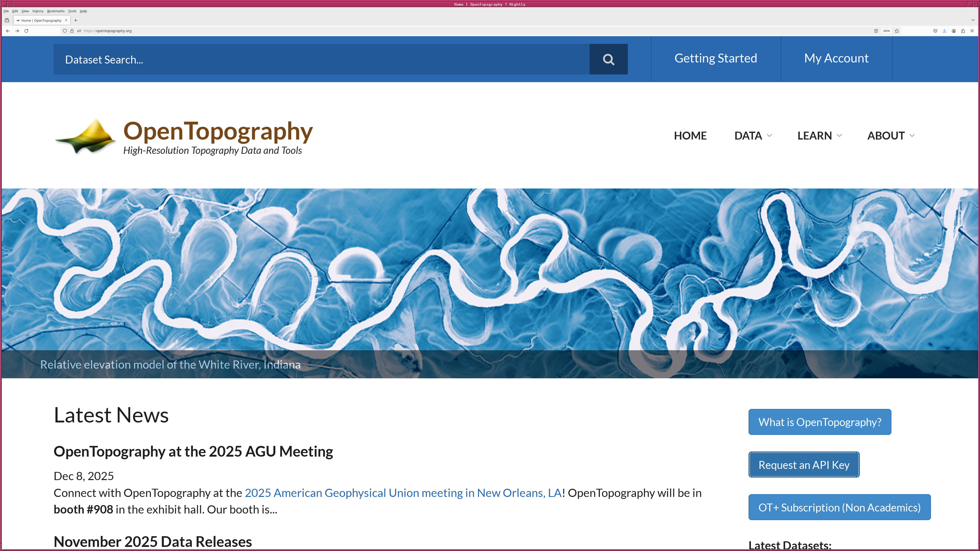Screen dimensions: 980x551
Task: Reload the page with the refresh icon
Action: coord(26,31)
